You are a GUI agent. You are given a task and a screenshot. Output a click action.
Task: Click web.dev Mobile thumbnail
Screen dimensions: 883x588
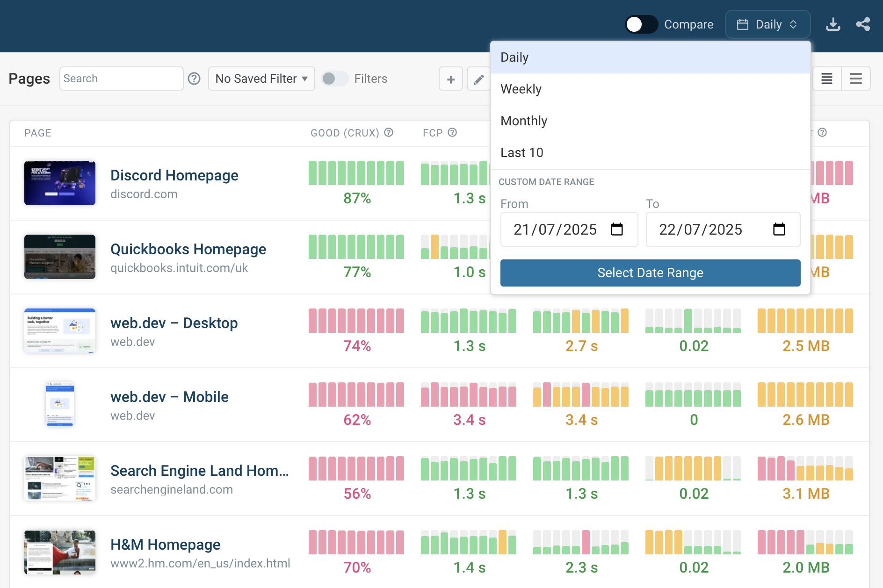[x=60, y=405]
